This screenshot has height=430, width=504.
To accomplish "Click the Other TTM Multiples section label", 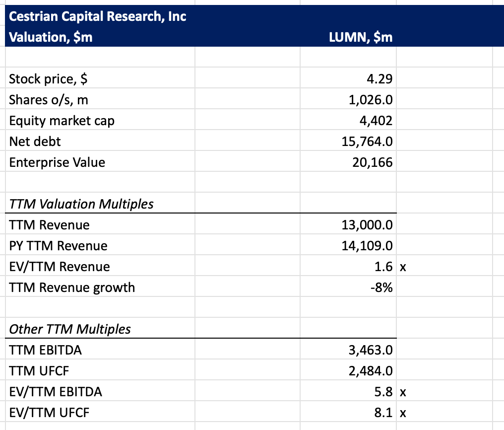I will tap(70, 329).
